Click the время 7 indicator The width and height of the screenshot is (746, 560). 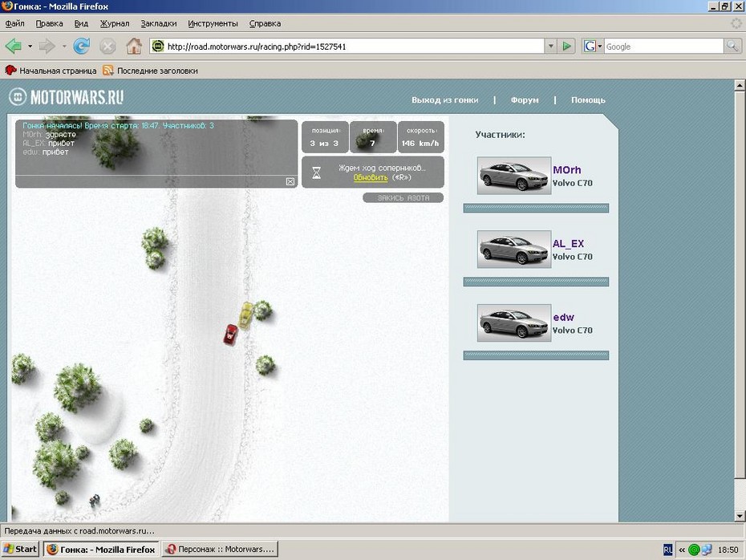click(x=373, y=137)
